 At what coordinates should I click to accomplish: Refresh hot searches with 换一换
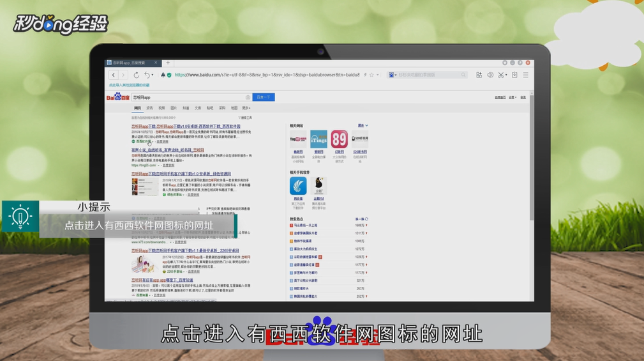(362, 219)
